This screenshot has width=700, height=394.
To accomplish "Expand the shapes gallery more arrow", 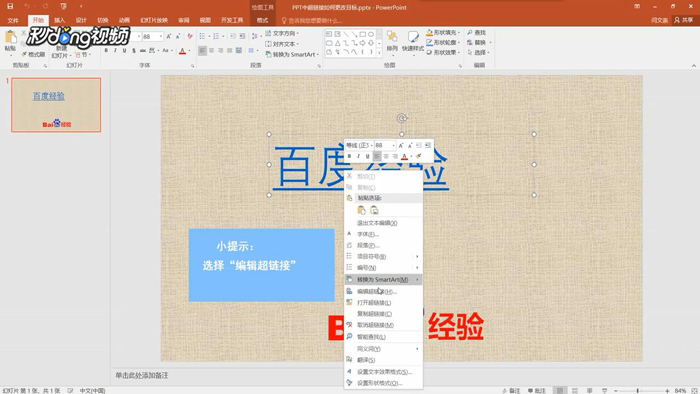I will click(x=379, y=53).
